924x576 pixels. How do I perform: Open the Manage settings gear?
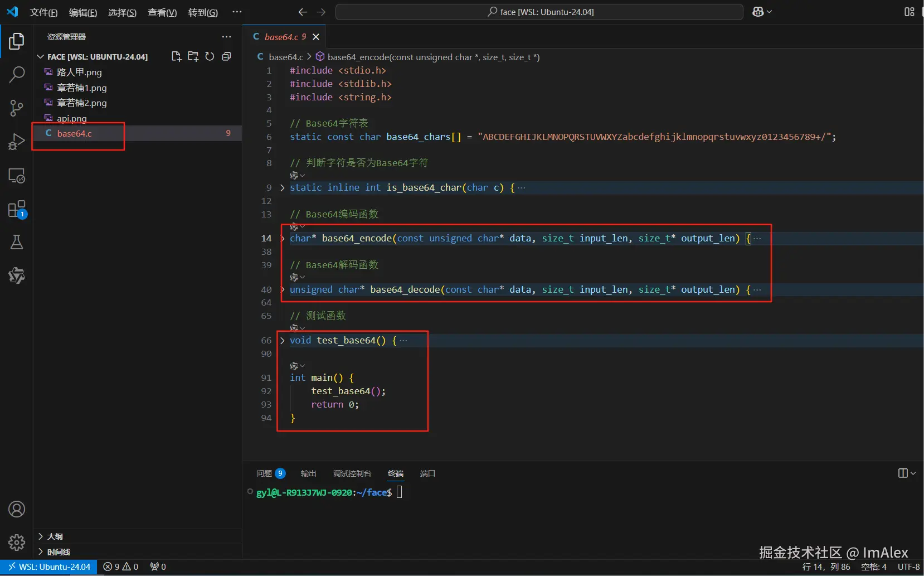click(17, 542)
